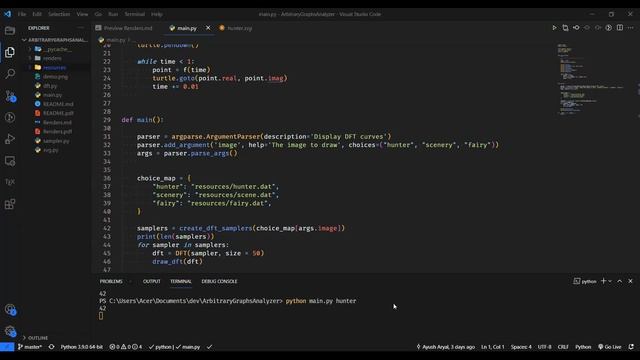The image size is (640, 360).
Task: Click the Go Live status bar button
Action: [610, 347]
